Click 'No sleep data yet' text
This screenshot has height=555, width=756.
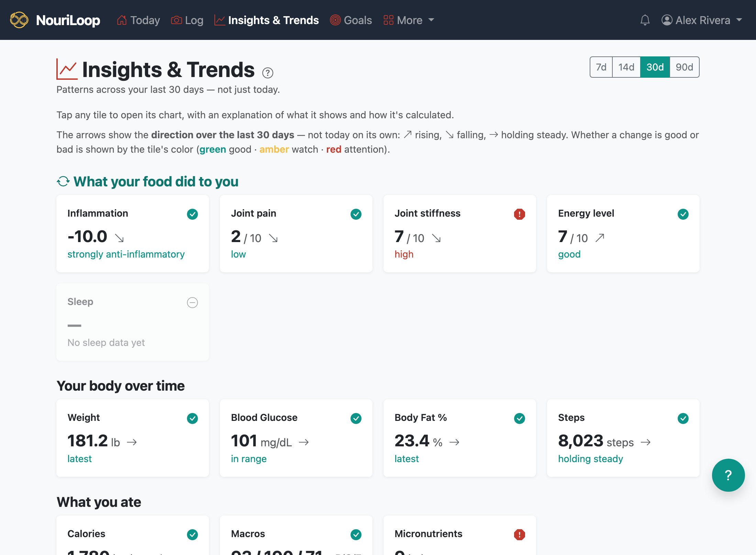[106, 342]
